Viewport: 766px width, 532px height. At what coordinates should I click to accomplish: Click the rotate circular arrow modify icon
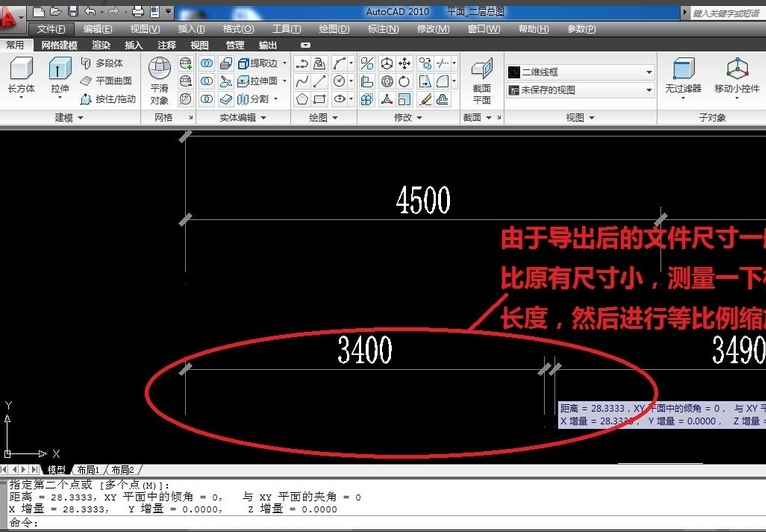pyautogui.click(x=404, y=81)
